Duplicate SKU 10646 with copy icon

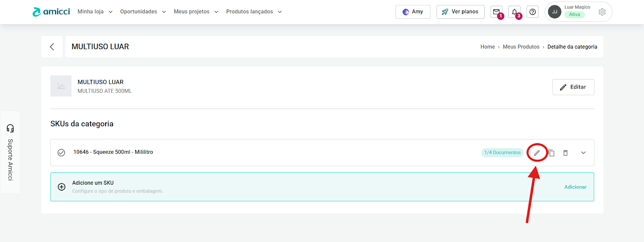tap(551, 153)
